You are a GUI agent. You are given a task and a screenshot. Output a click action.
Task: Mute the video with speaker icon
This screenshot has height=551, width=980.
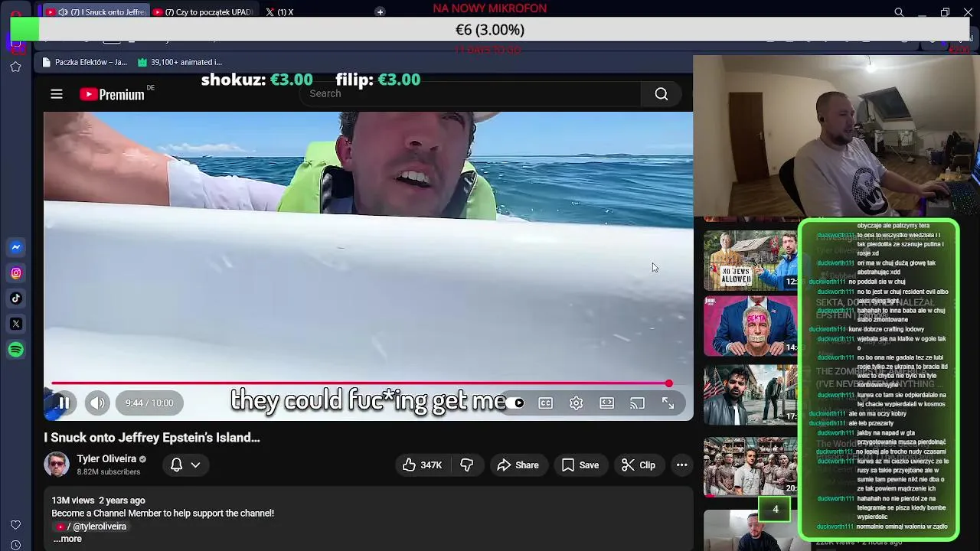coord(97,403)
